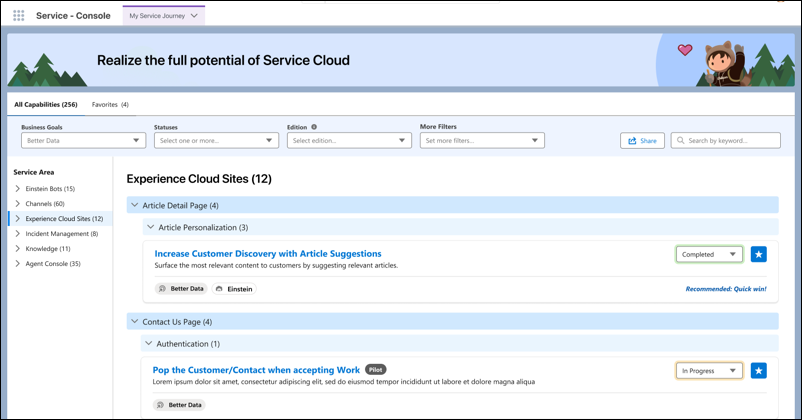This screenshot has height=420, width=802.
Task: Change the Completed status dropdown
Action: coord(709,254)
